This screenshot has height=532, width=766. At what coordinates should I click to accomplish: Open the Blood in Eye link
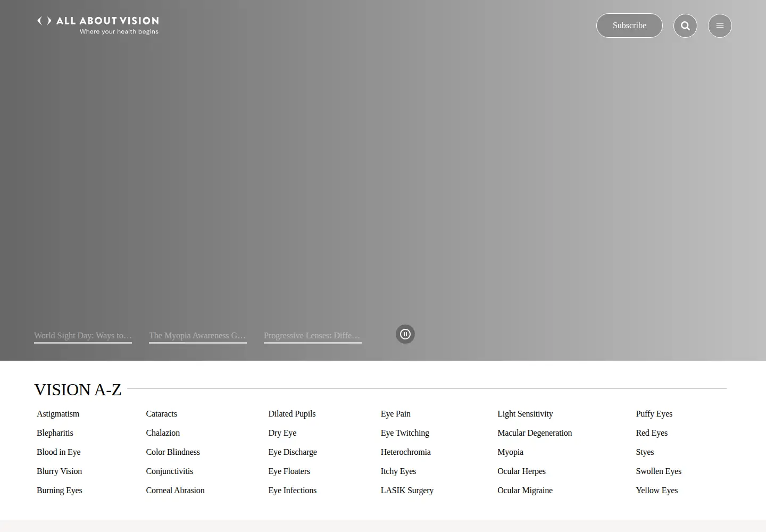coord(59,452)
